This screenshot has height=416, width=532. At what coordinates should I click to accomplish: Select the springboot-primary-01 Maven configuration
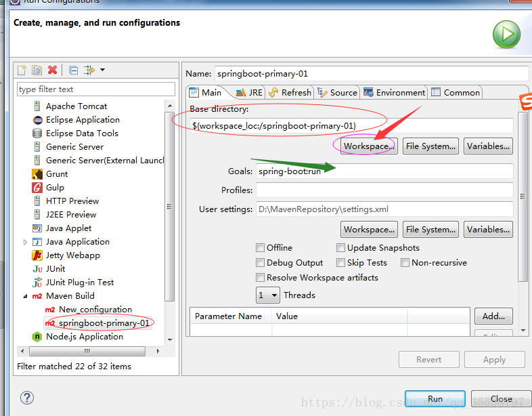point(104,323)
